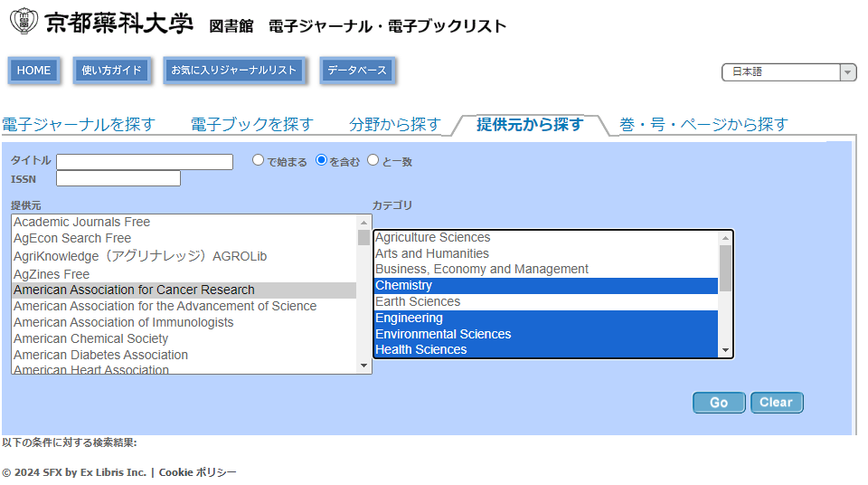Click the category list scrollbar thumb

click(x=725, y=268)
